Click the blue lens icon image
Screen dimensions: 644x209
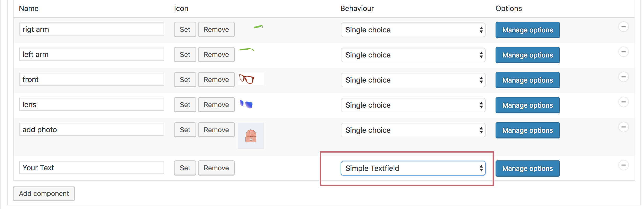click(x=246, y=104)
